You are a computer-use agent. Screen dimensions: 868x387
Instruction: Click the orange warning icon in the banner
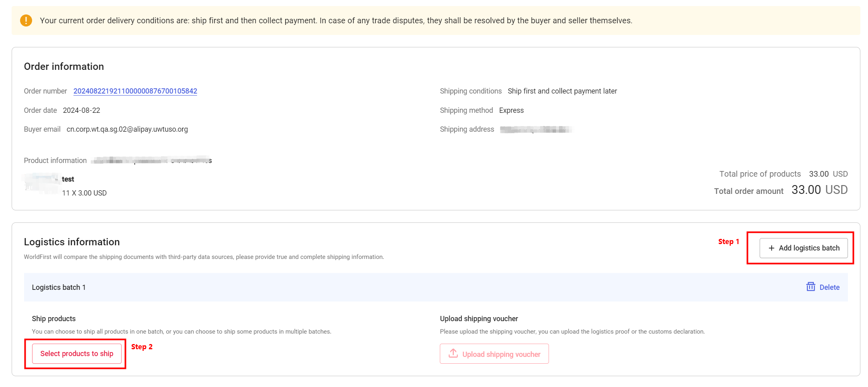(x=26, y=20)
